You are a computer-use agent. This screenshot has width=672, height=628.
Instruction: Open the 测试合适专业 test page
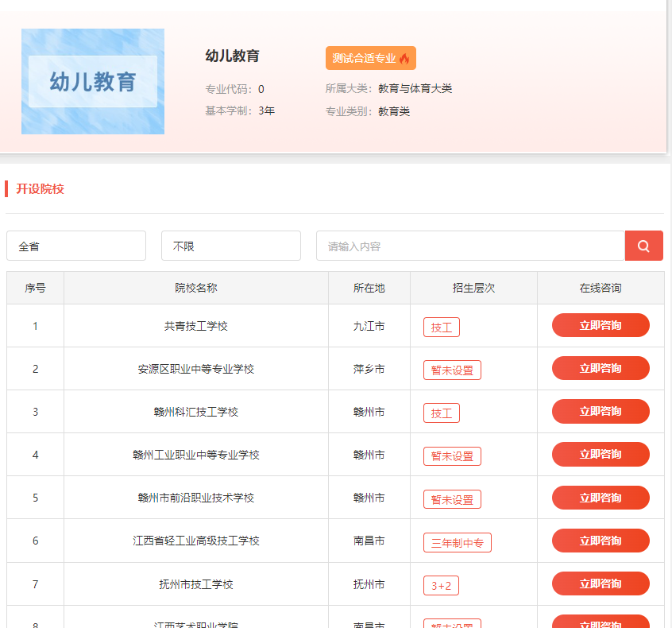[370, 57]
